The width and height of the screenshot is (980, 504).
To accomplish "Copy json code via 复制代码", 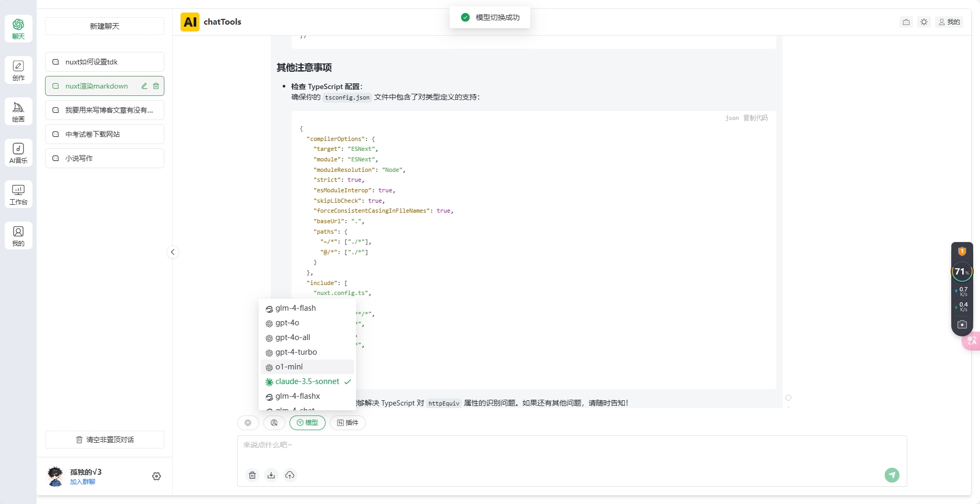I will click(x=755, y=118).
